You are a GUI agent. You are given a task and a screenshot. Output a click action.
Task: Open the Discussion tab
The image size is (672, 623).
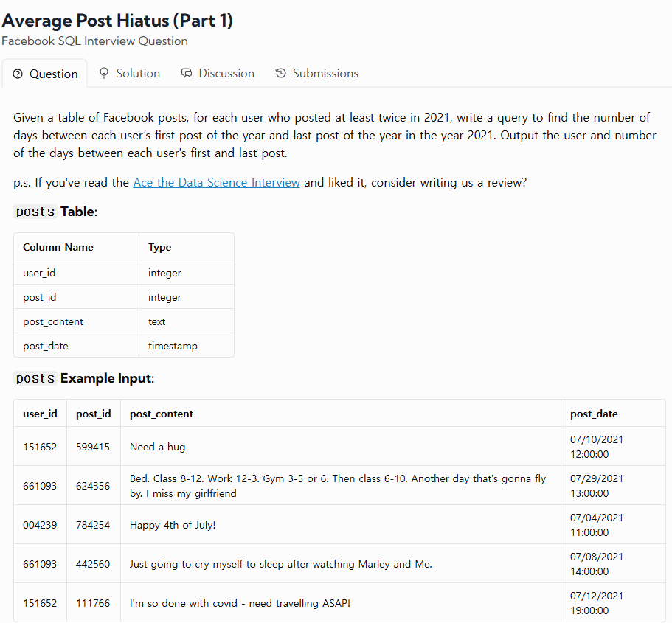[218, 73]
